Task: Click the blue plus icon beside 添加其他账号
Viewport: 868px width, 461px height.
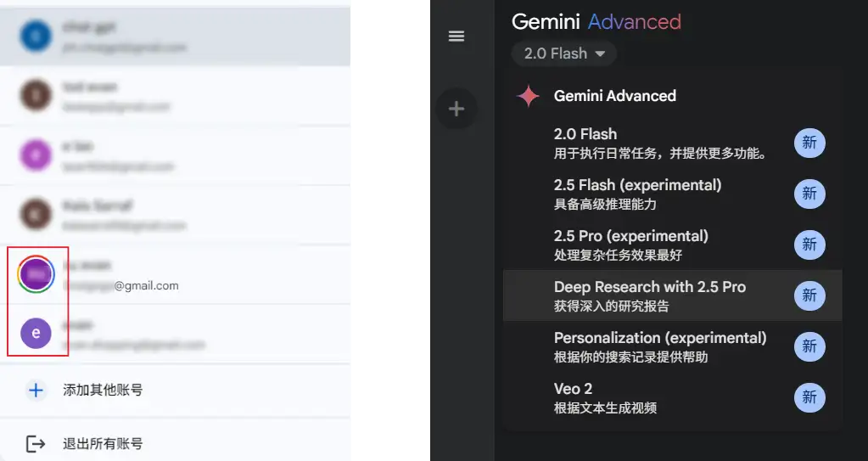Action: coord(36,391)
